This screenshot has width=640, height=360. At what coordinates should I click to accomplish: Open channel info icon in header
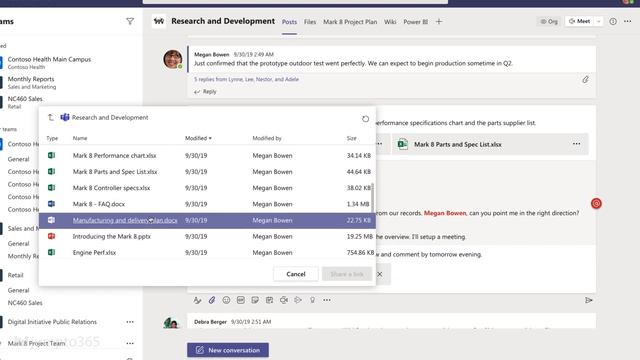[613, 21]
